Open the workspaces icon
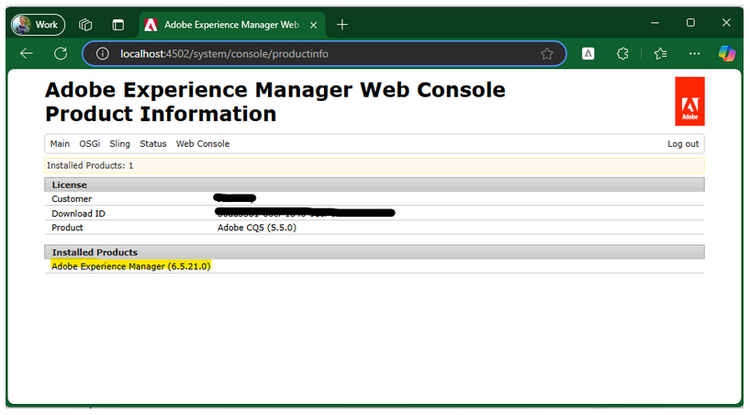 tap(86, 24)
